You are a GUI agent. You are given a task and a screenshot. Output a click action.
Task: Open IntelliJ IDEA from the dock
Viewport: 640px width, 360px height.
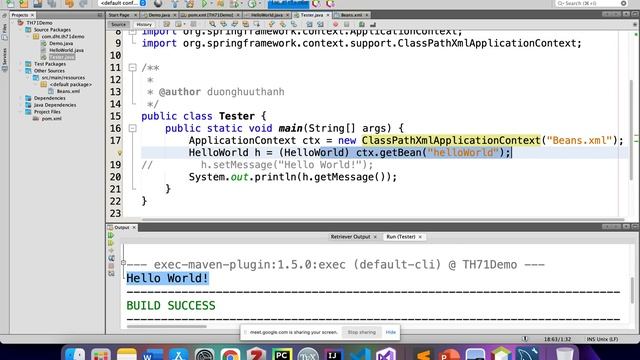coord(333,355)
